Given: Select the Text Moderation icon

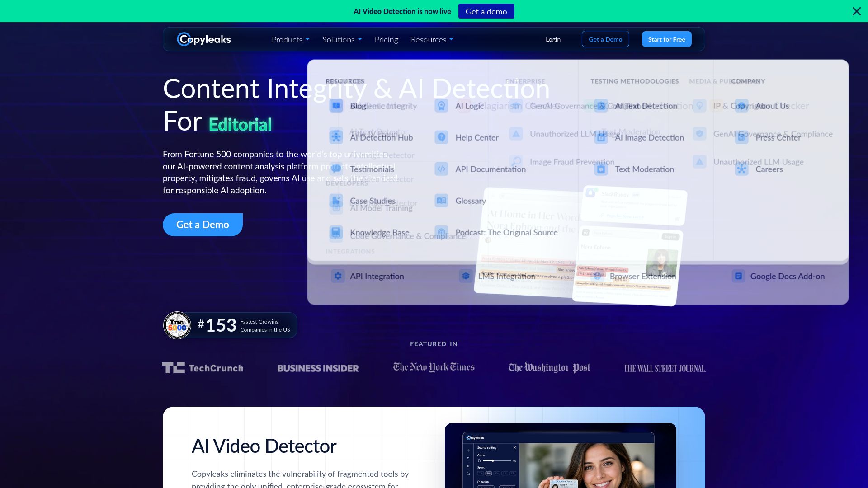Looking at the screenshot, I should (601, 169).
